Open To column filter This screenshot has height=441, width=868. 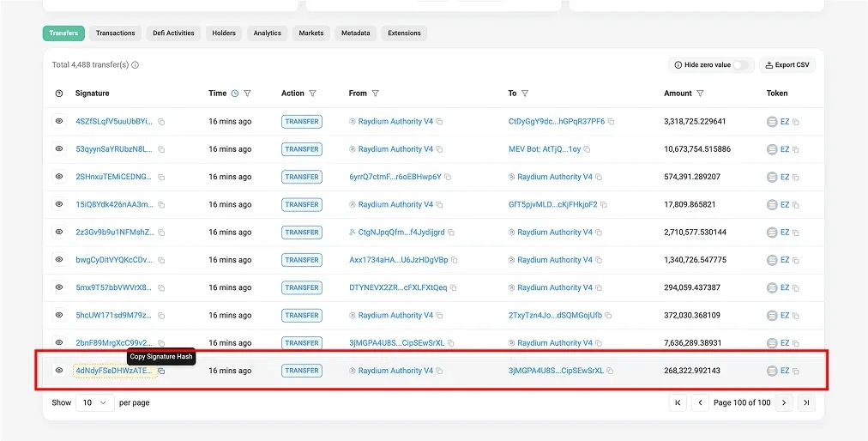525,93
